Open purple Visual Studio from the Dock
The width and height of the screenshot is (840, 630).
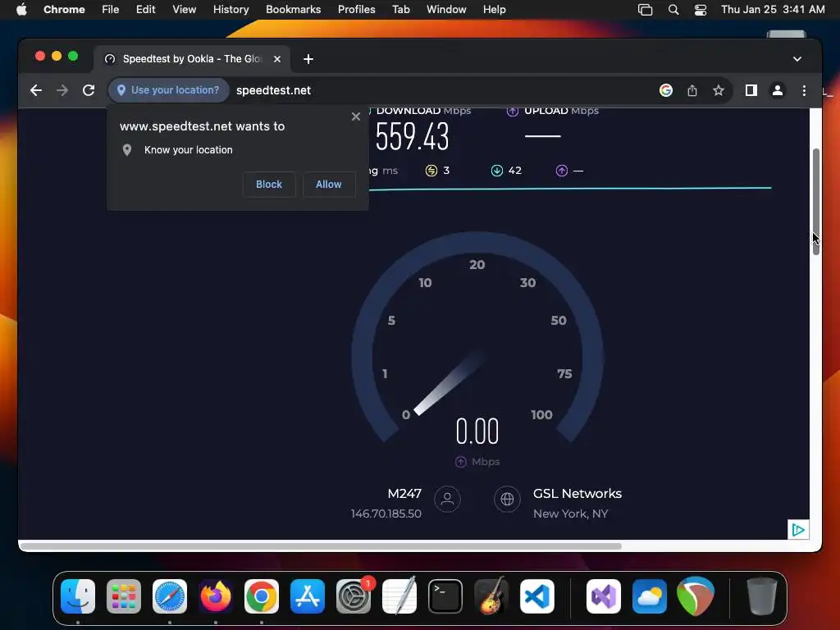604,596
